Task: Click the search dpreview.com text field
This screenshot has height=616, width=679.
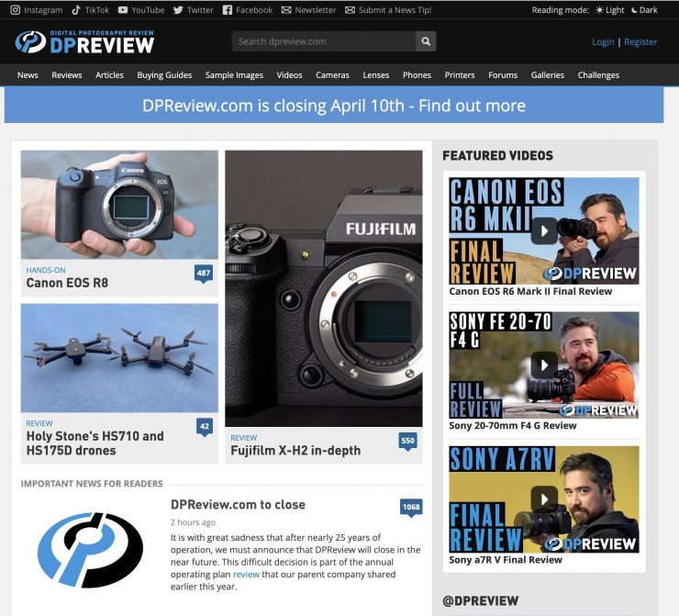Action: (323, 41)
